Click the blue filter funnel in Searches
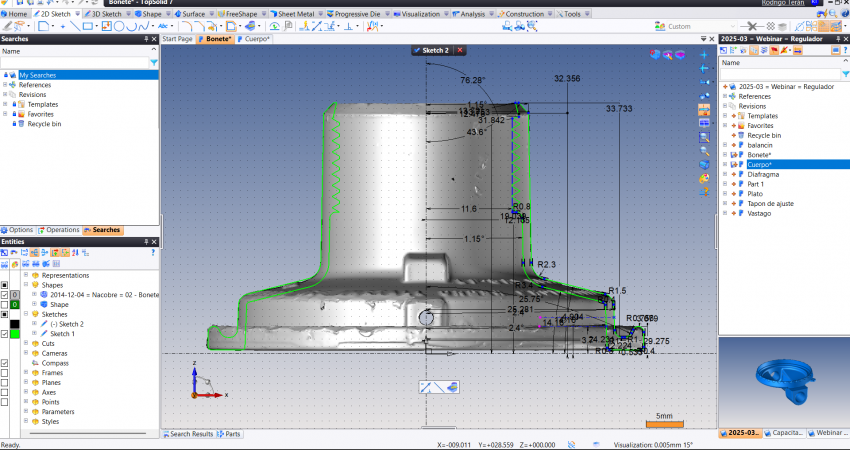The width and height of the screenshot is (850, 450). click(154, 63)
